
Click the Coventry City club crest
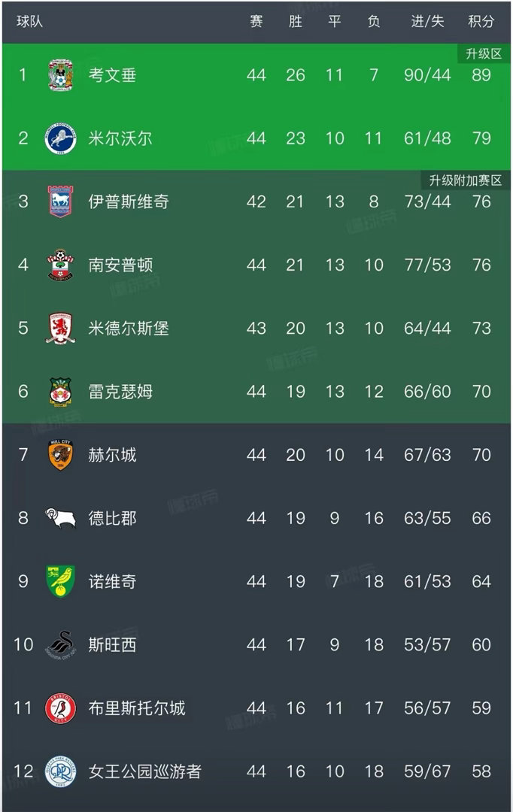pyautogui.click(x=60, y=75)
